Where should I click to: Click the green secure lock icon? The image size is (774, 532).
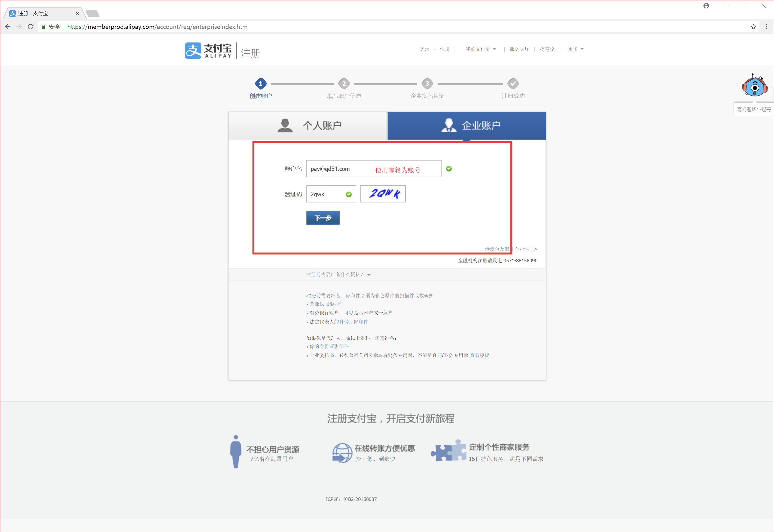pyautogui.click(x=43, y=27)
